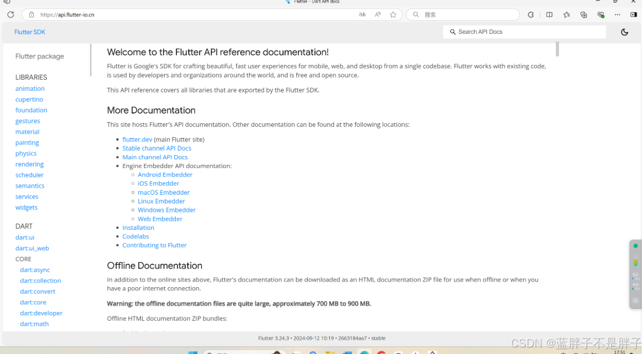The image size is (644, 354).
Task: Toggle split screen icon
Action: tap(549, 15)
